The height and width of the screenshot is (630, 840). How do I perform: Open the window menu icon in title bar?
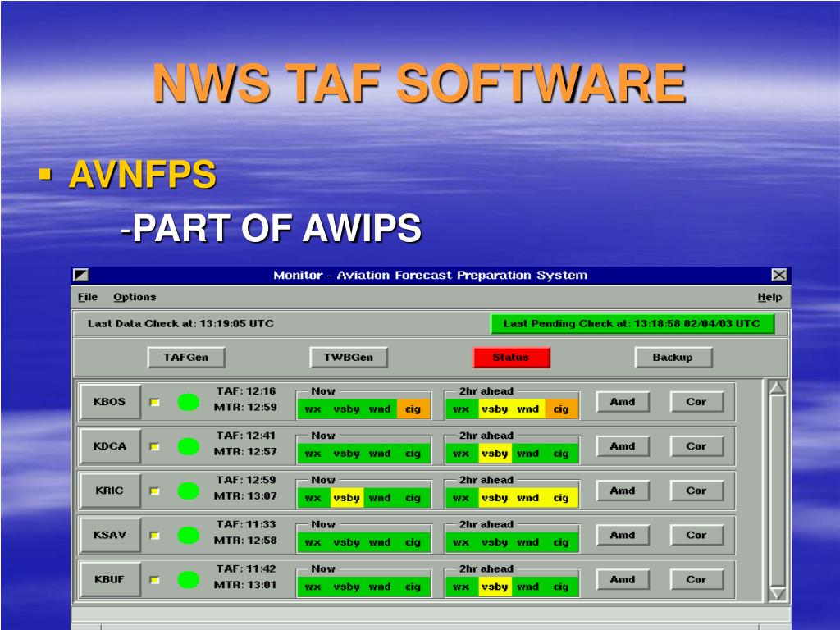coord(81,275)
